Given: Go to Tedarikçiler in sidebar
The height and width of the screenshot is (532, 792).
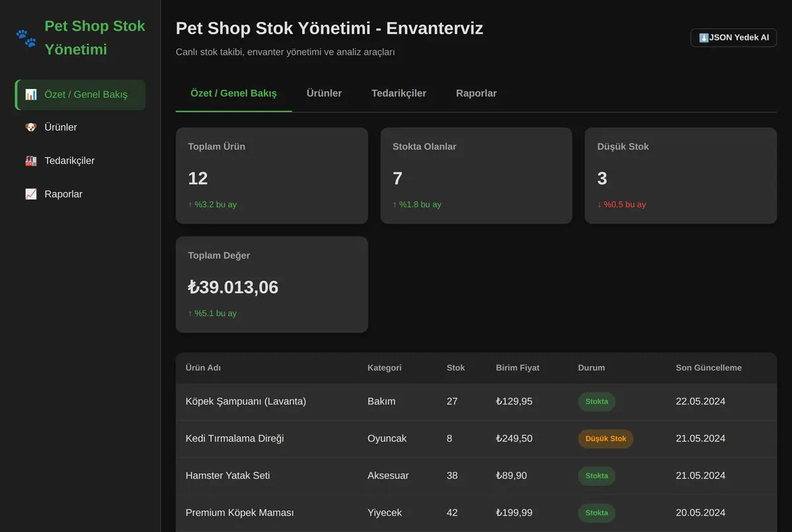Looking at the screenshot, I should pyautogui.click(x=81, y=160).
